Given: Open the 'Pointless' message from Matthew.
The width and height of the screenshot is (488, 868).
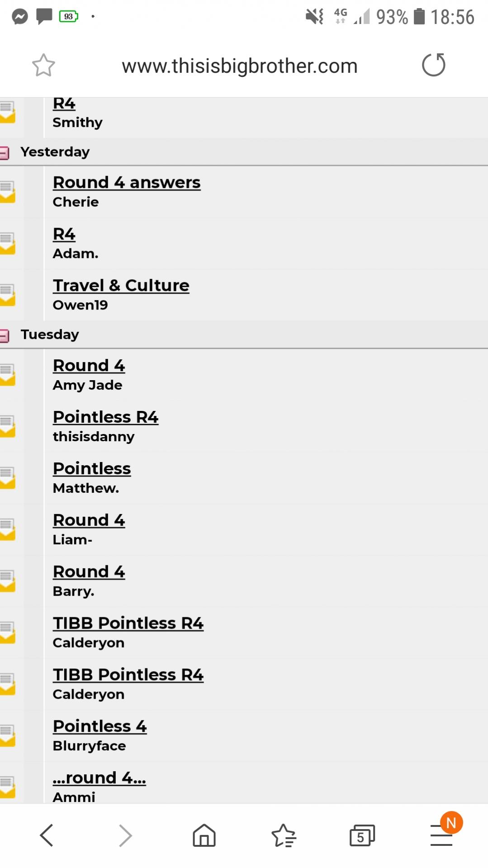Looking at the screenshot, I should pyautogui.click(x=92, y=469).
